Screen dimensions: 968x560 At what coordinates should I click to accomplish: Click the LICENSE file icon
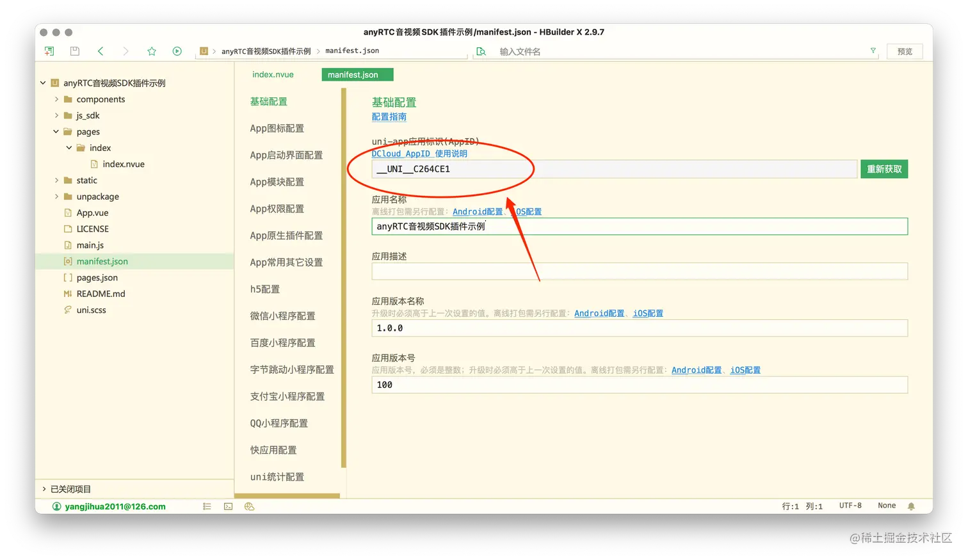click(x=68, y=228)
